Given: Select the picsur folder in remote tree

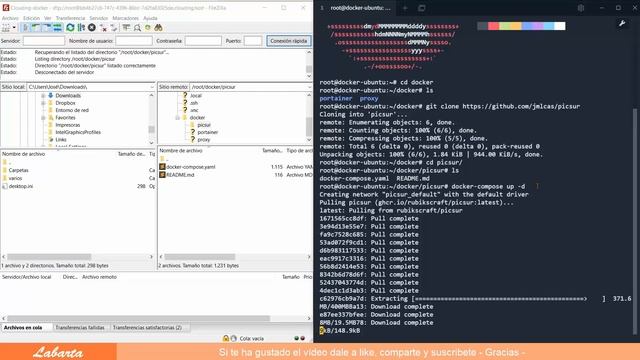Looking at the screenshot, I should (x=204, y=125).
